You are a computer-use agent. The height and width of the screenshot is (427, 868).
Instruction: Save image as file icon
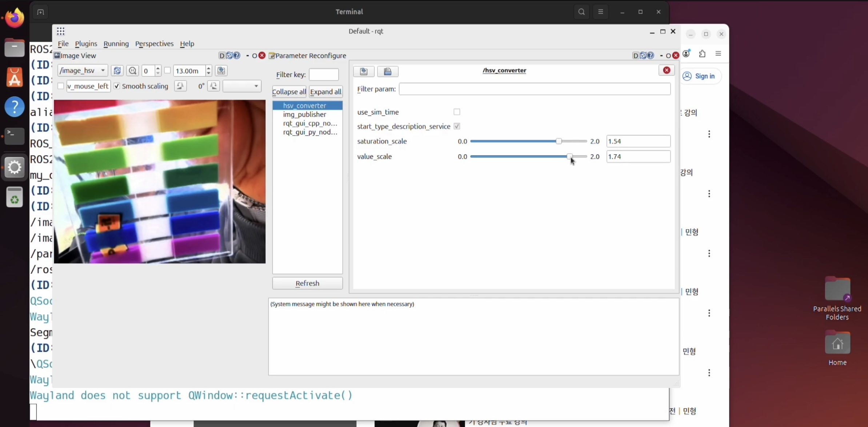[x=221, y=71]
